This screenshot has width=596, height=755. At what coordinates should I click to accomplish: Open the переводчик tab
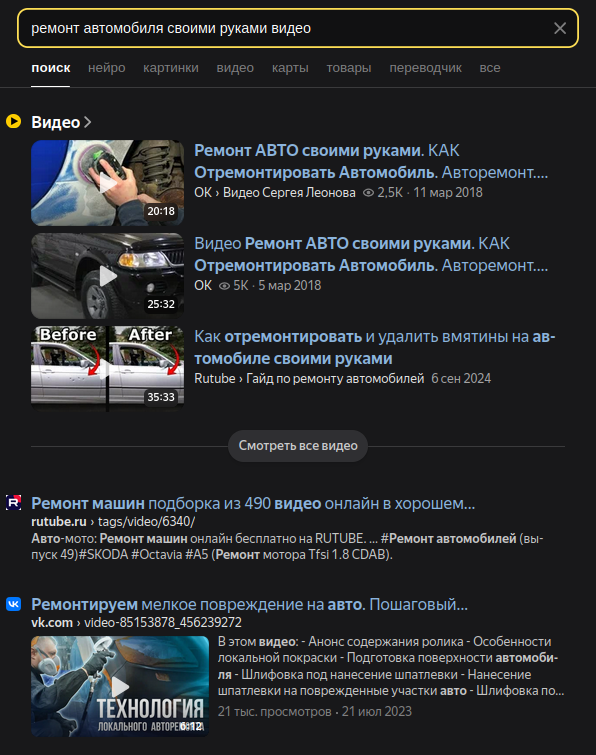click(x=425, y=68)
